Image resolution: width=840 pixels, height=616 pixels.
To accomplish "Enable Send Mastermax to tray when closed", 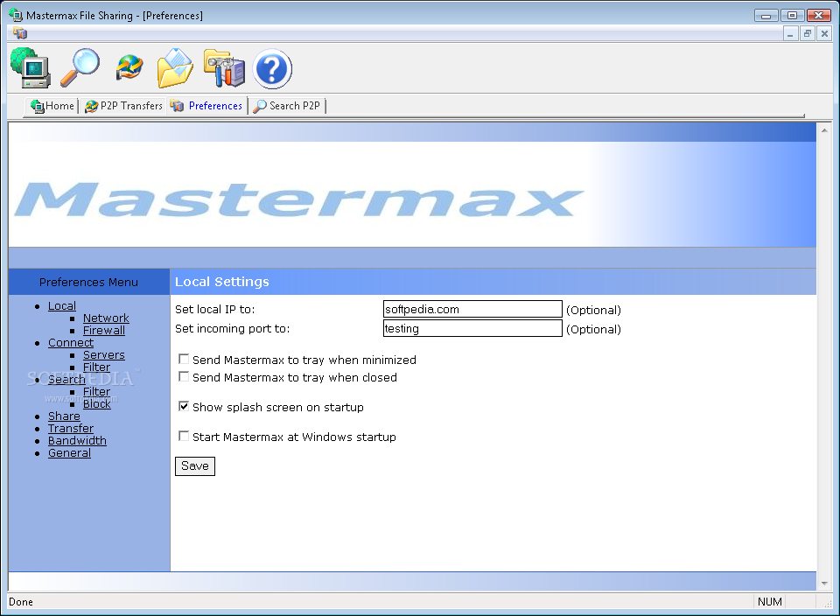I will coord(184,376).
